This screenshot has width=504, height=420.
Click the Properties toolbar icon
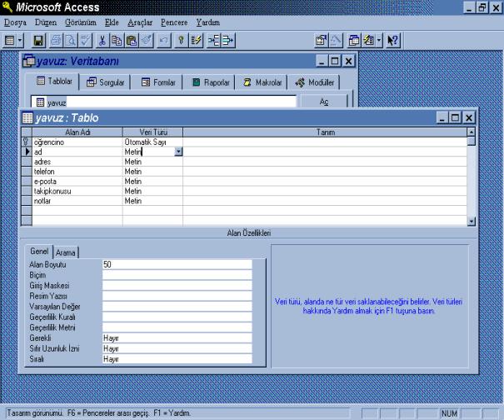pyautogui.click(x=321, y=39)
